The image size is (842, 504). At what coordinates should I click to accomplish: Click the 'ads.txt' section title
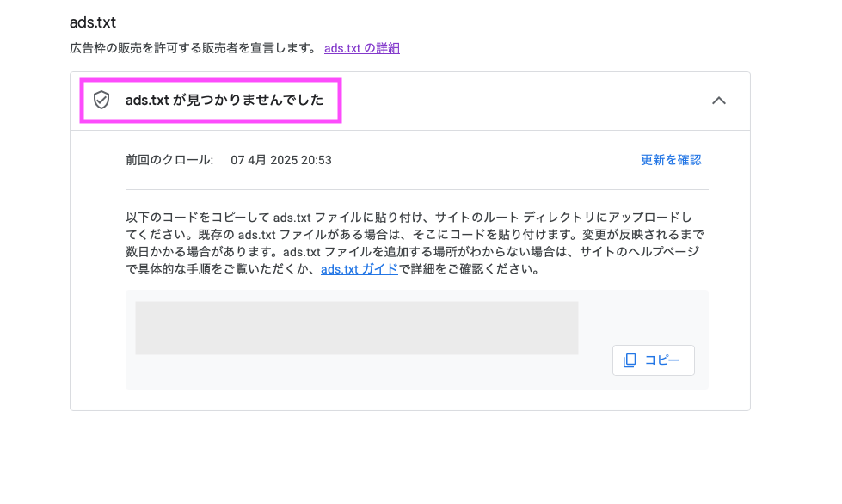click(x=93, y=22)
